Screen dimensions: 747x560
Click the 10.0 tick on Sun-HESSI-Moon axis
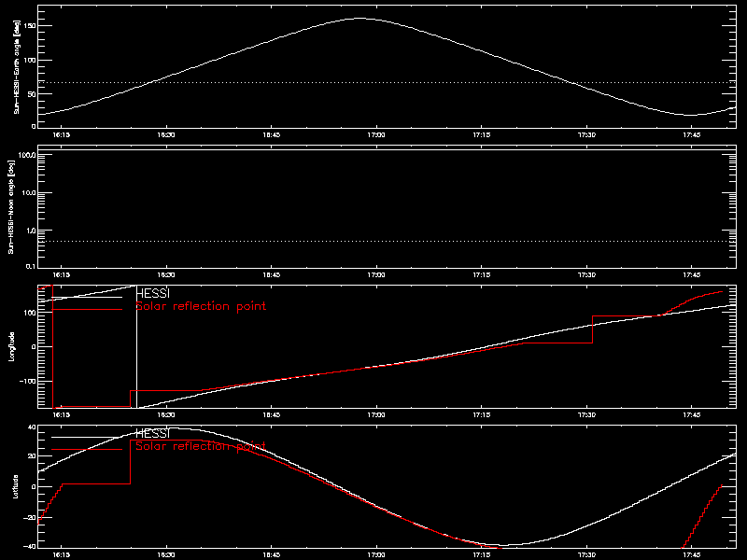[x=29, y=193]
